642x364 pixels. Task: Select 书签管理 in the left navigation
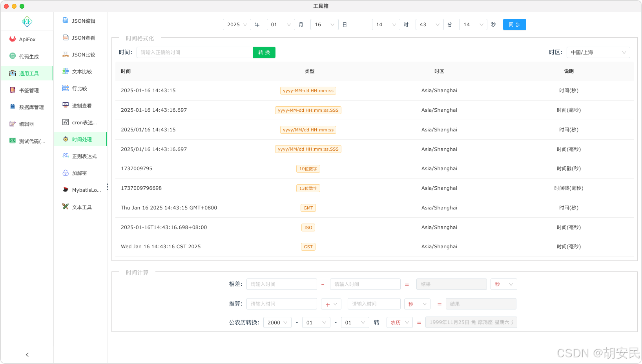27,90
